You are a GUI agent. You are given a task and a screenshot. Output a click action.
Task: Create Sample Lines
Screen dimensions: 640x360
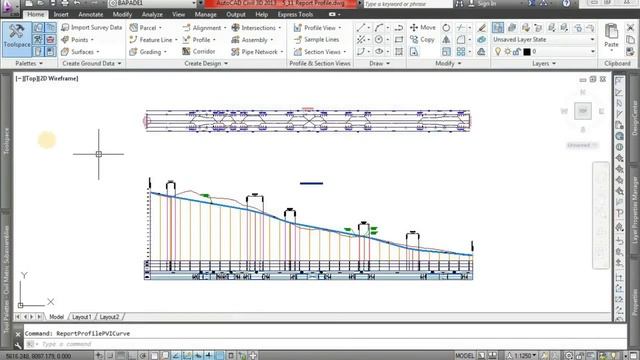coord(316,40)
